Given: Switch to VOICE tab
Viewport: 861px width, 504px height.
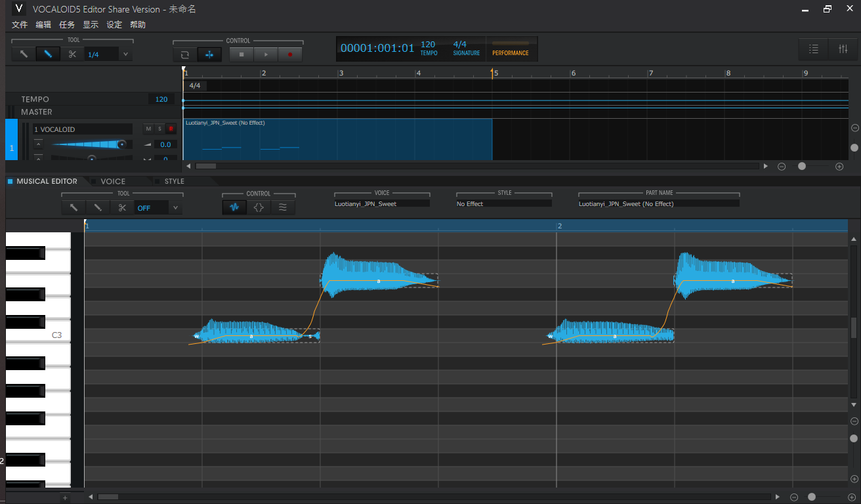Looking at the screenshot, I should point(113,181).
